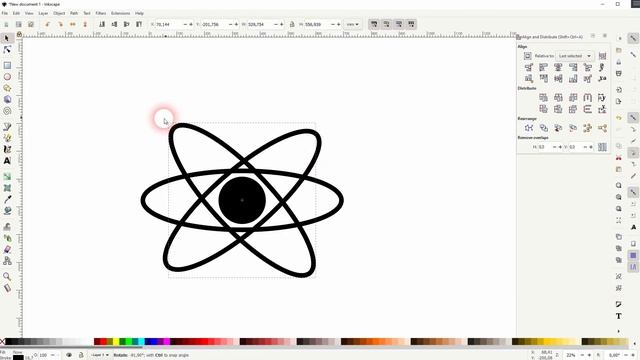Select the Gradient tool
The height and width of the screenshot is (360, 640).
click(x=7, y=176)
